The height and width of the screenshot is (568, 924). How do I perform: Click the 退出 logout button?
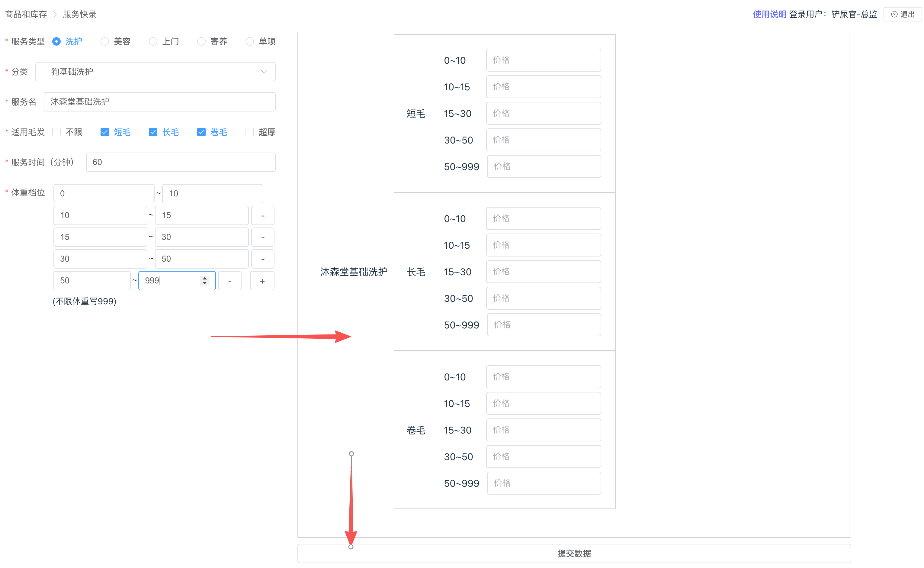903,14
